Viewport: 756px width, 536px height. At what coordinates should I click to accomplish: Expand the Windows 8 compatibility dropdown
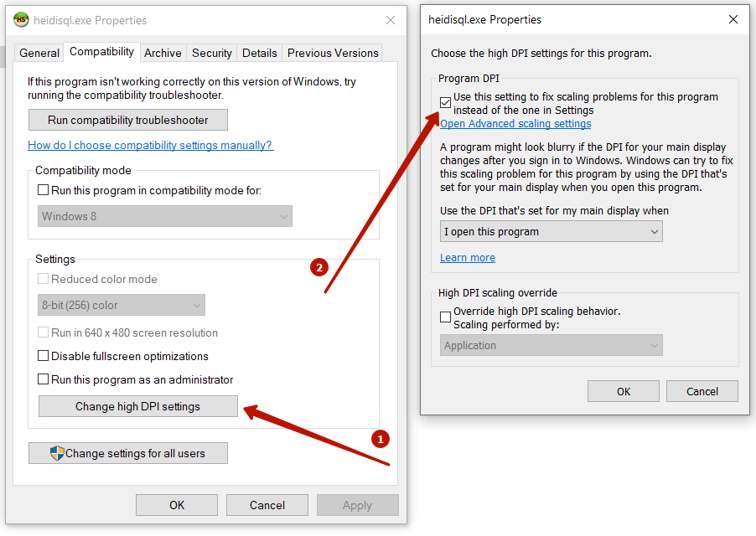point(165,216)
